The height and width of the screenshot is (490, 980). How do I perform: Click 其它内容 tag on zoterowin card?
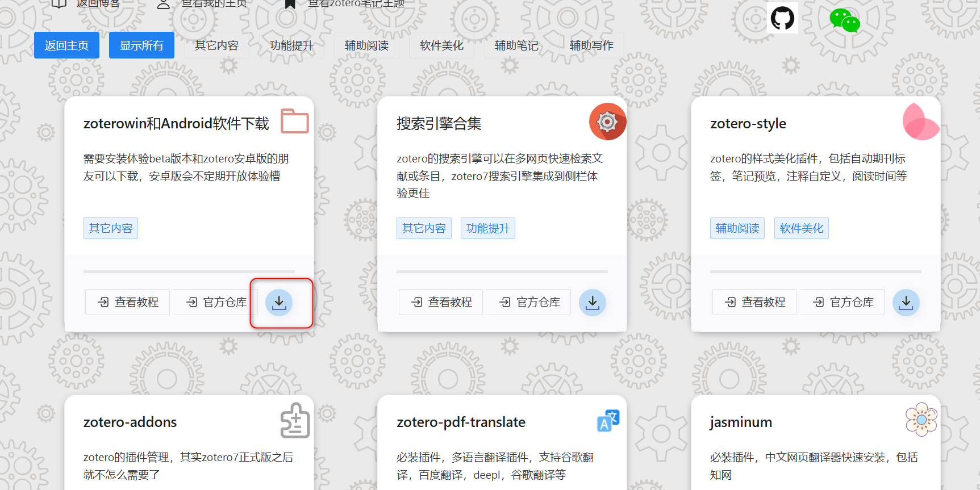click(x=111, y=228)
